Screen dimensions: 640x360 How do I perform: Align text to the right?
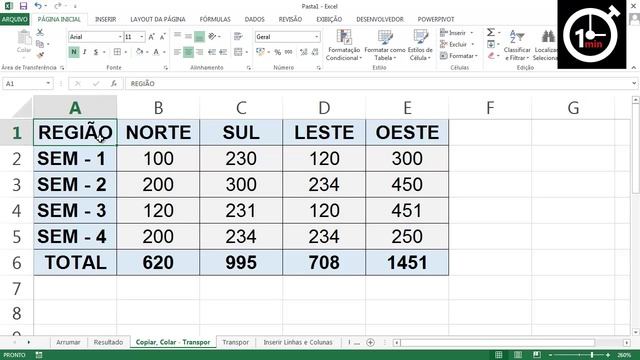[200, 52]
